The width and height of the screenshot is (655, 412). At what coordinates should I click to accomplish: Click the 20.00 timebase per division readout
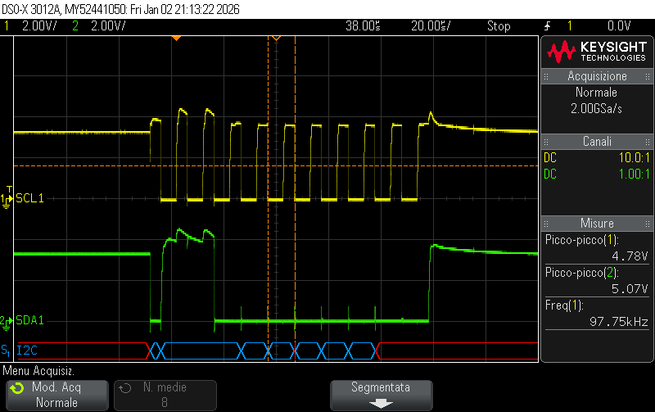[431, 26]
